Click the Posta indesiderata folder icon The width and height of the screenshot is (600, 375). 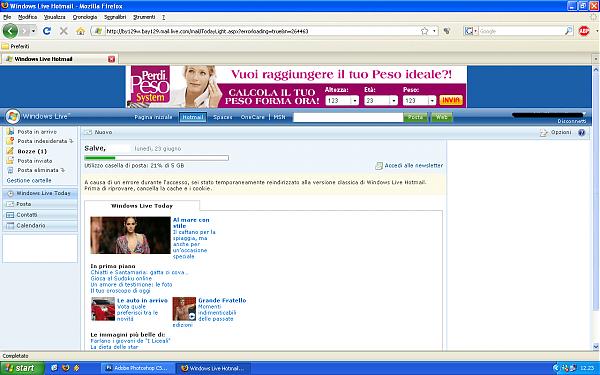(x=10, y=141)
